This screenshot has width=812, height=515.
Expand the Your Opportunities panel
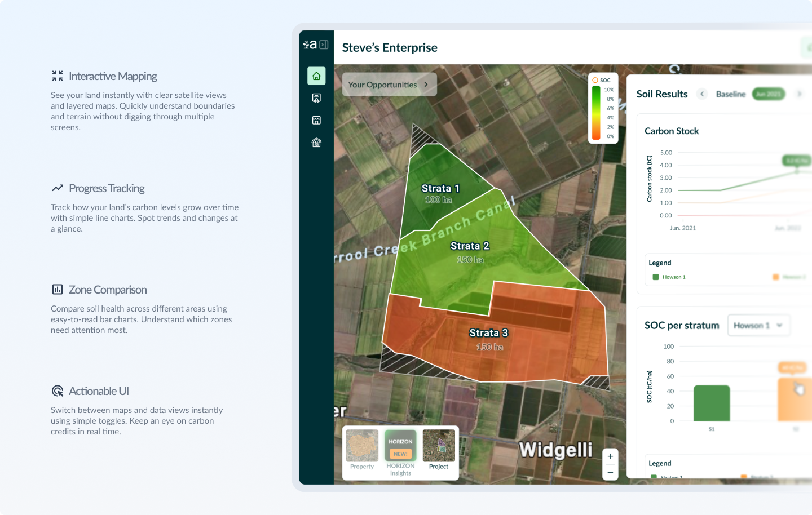389,85
